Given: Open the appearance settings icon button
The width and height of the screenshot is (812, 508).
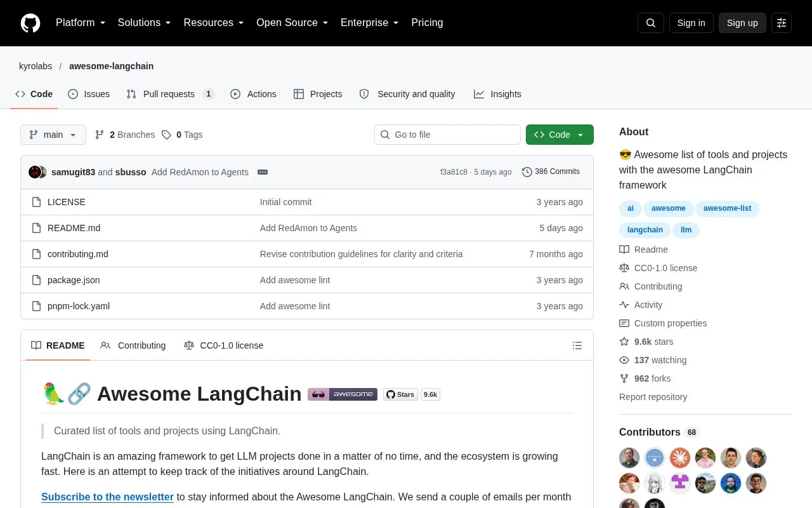Looking at the screenshot, I should coord(782,23).
